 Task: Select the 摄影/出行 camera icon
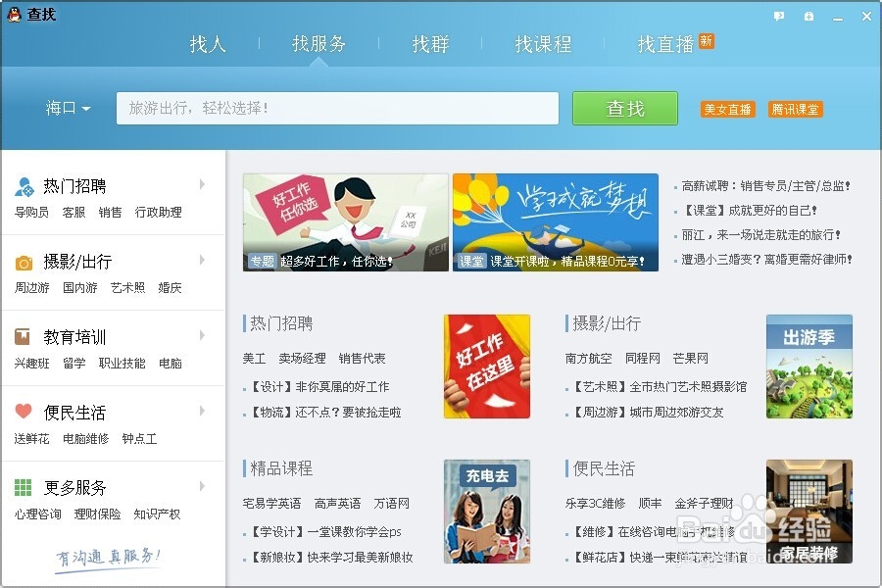point(24,262)
